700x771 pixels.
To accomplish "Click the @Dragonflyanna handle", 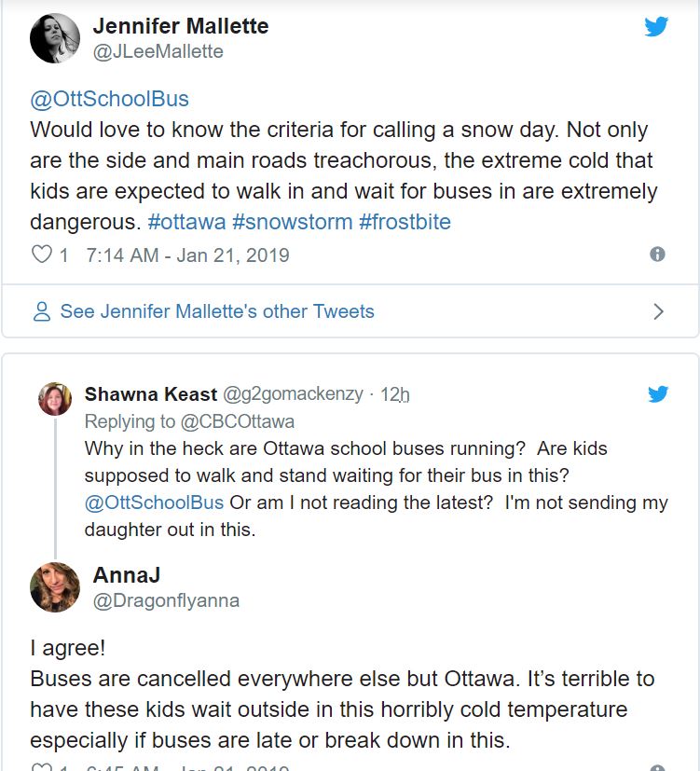I will 166,600.
